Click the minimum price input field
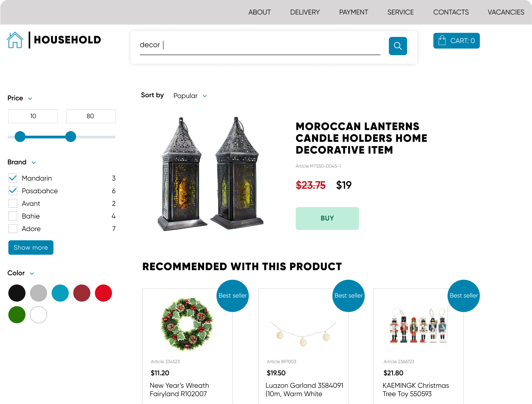Screen dimensions: 532x404 point(33,116)
